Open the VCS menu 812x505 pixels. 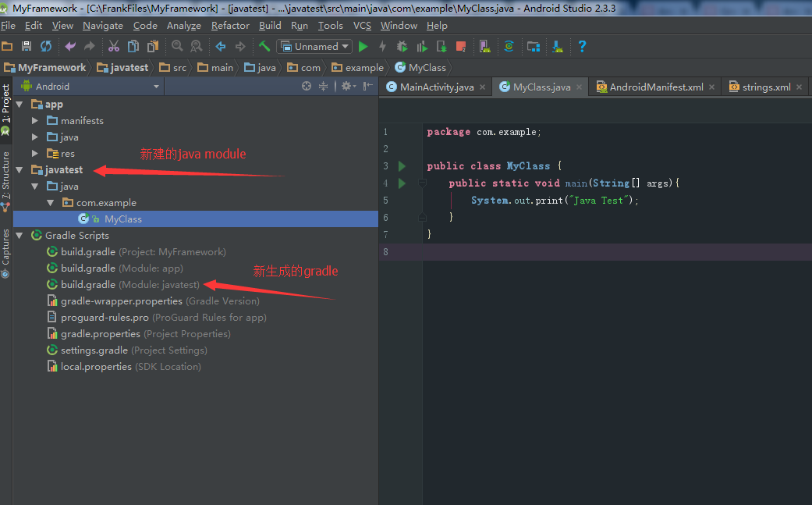(x=362, y=26)
